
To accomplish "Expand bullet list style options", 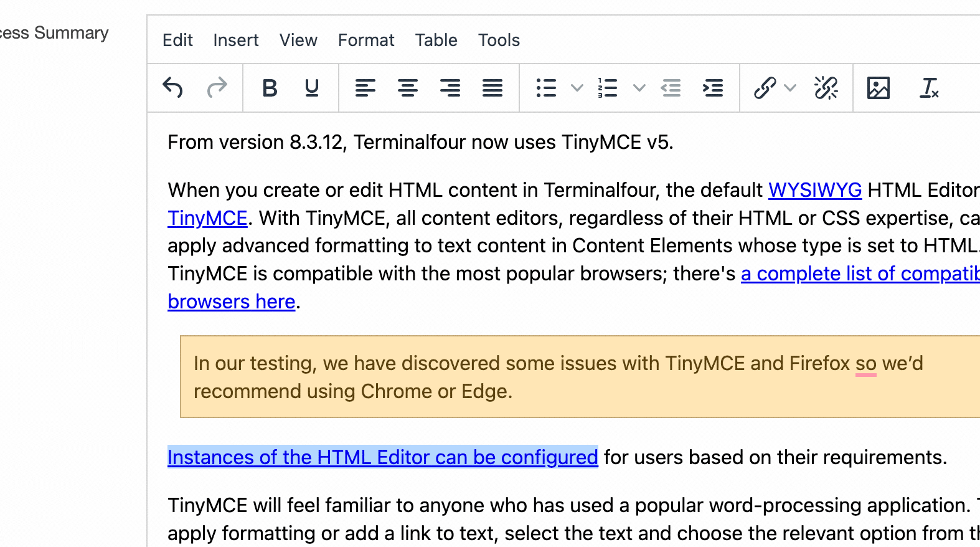I will coord(577,88).
